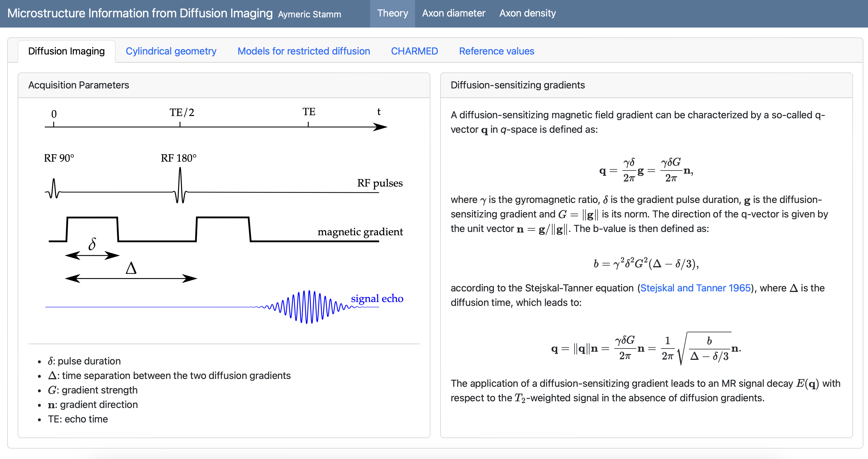Select the Diffusion Imaging tab

pyautogui.click(x=66, y=51)
